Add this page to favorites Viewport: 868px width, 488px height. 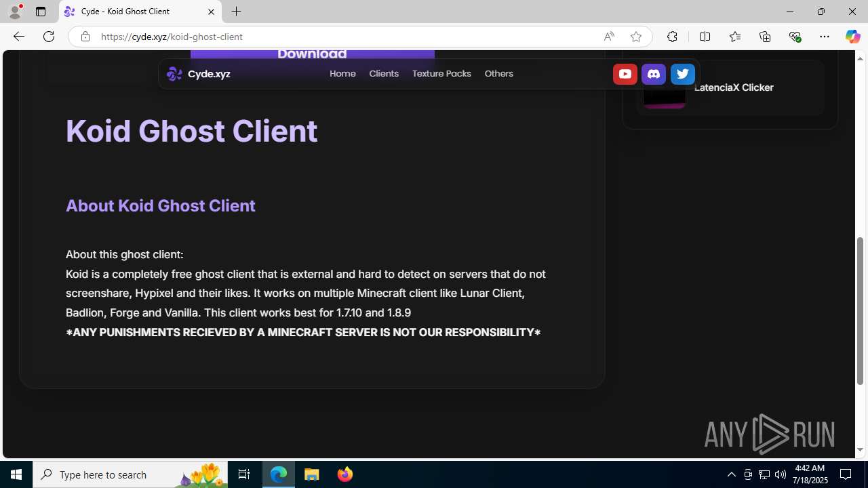click(x=636, y=37)
